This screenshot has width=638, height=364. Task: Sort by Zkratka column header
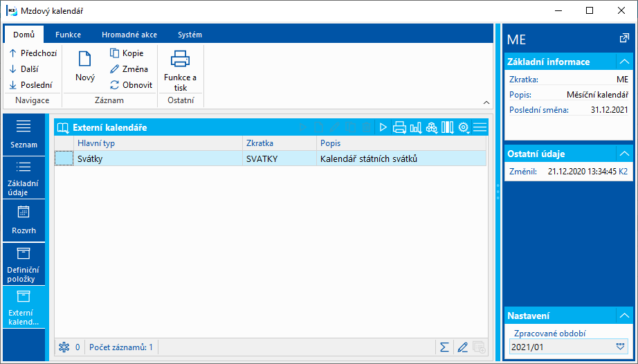coord(280,143)
